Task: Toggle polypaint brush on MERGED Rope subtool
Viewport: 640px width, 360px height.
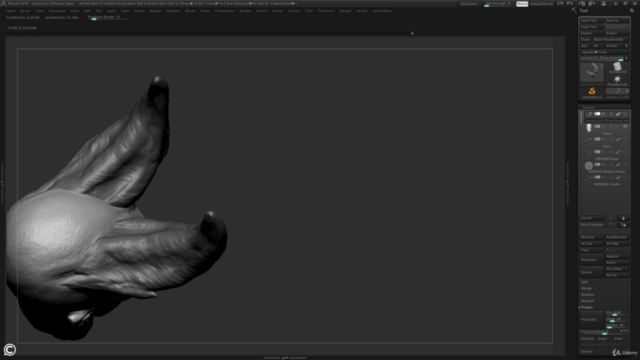Action: pyautogui.click(x=618, y=152)
